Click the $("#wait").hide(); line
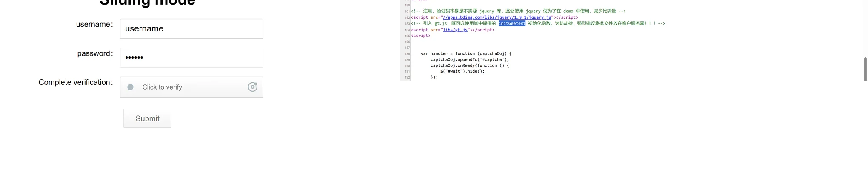868x174 pixels. click(x=462, y=71)
